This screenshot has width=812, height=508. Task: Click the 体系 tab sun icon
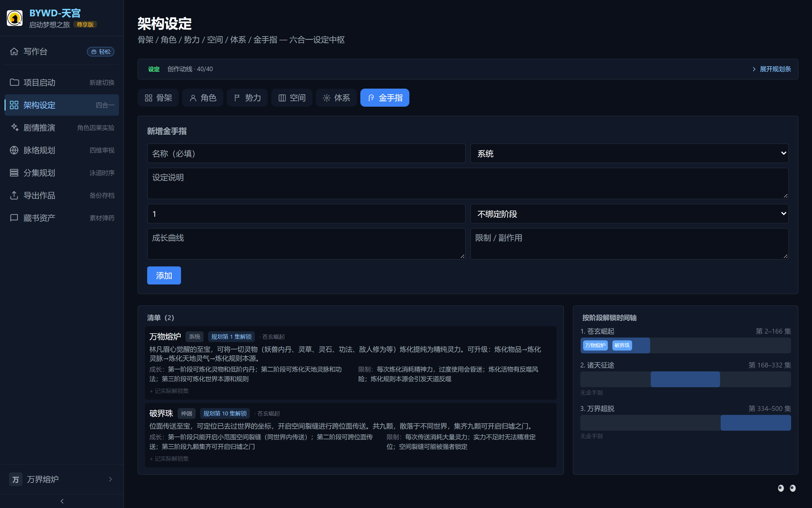point(326,98)
